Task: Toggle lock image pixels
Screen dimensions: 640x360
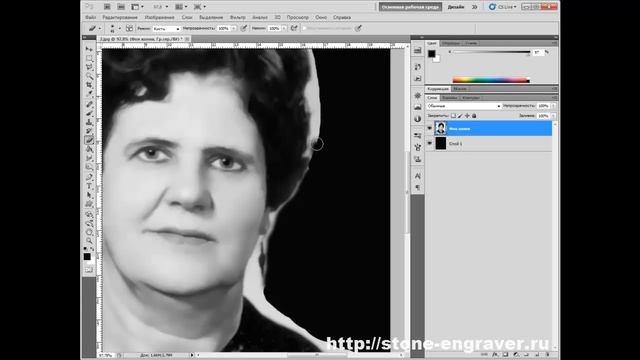Action: point(460,116)
